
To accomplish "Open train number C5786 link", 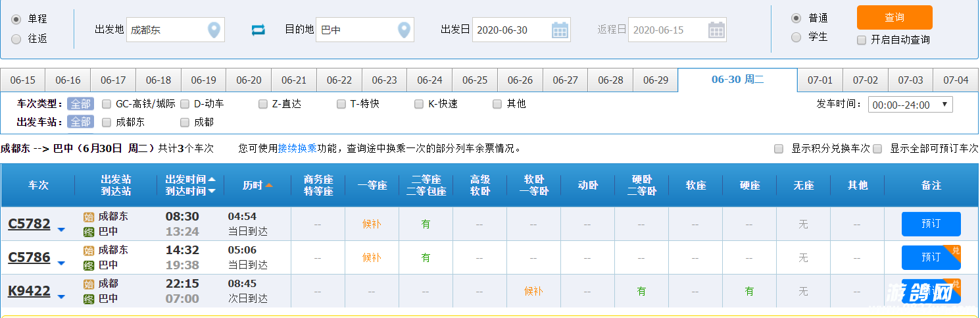I will pyautogui.click(x=29, y=257).
